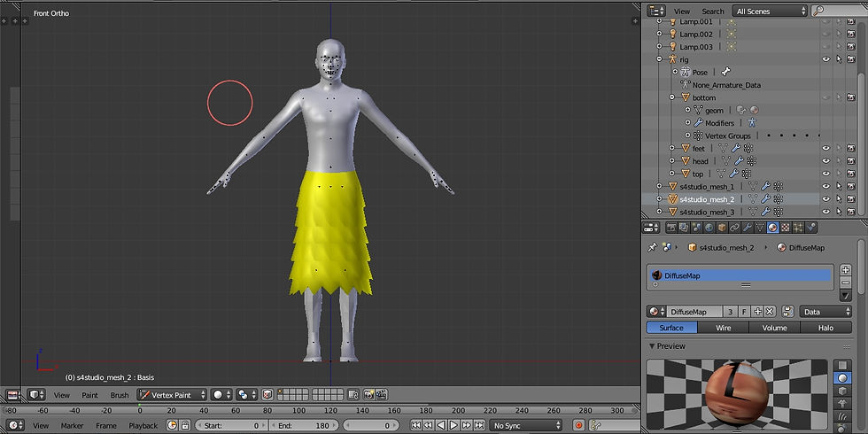Image resolution: width=868 pixels, height=434 pixels.
Task: Open the Object Data triangle tab
Action: coord(760,228)
